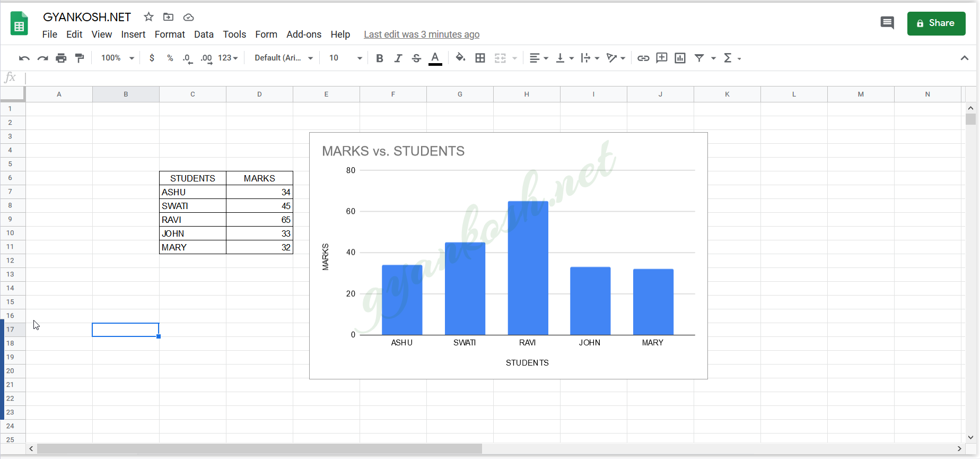Screen dimensions: 980x459
Task: Open the Borders tool
Action: (x=480, y=58)
